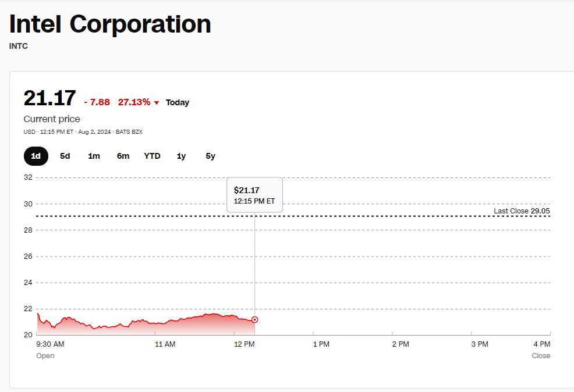
Task: Click the - 7.88 price change
Action: pyautogui.click(x=97, y=102)
